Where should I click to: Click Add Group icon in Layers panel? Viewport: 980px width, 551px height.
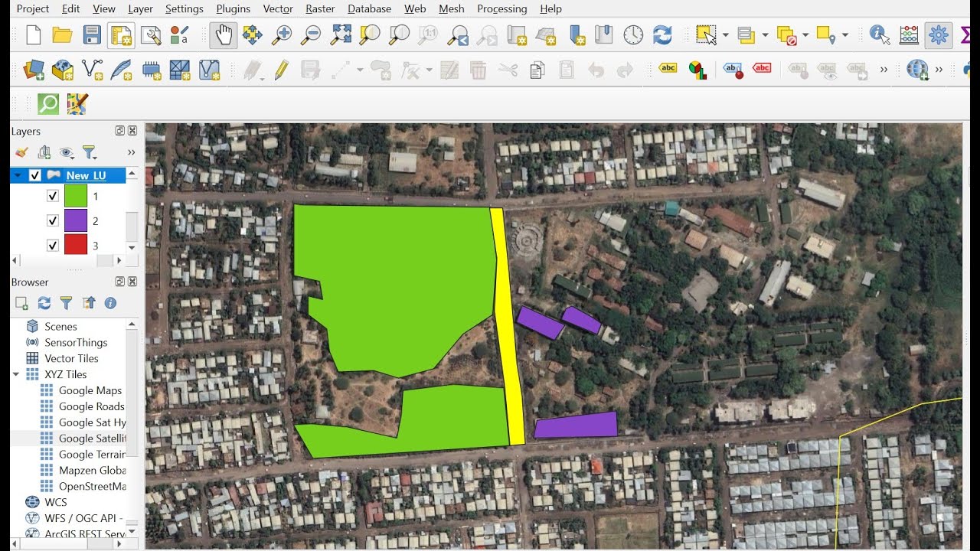(x=44, y=152)
